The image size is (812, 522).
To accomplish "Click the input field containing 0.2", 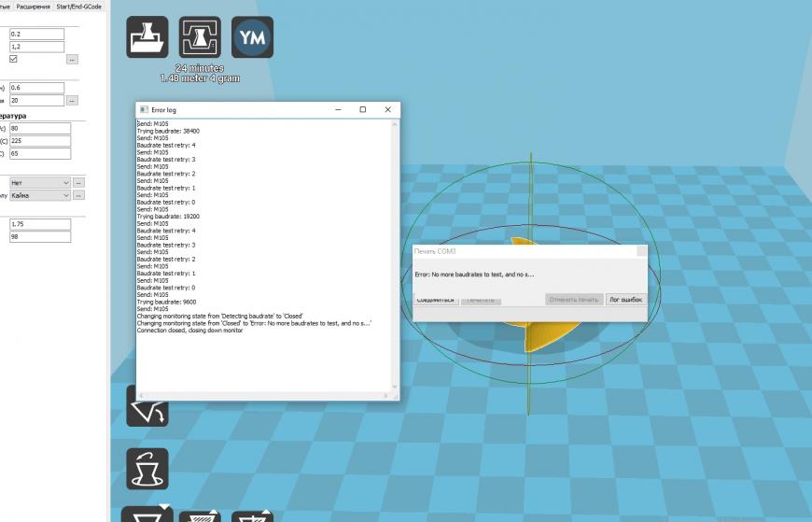I will 36,35.
